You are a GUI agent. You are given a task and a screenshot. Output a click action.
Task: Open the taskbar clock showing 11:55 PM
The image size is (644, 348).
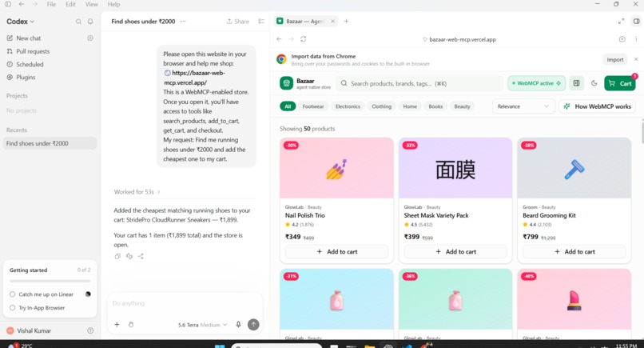click(x=626, y=346)
